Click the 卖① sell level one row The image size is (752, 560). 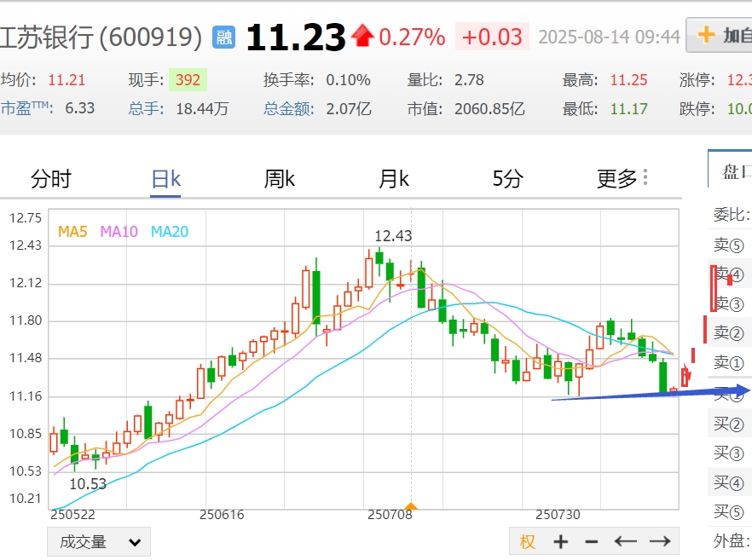click(729, 362)
